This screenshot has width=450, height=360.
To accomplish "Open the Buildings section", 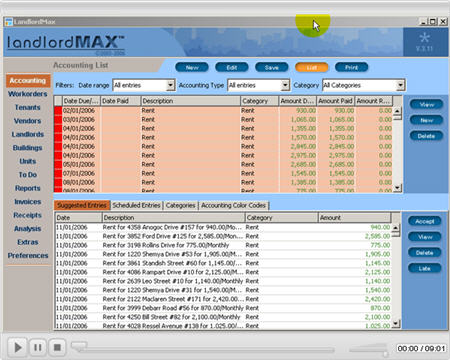I will tap(28, 148).
